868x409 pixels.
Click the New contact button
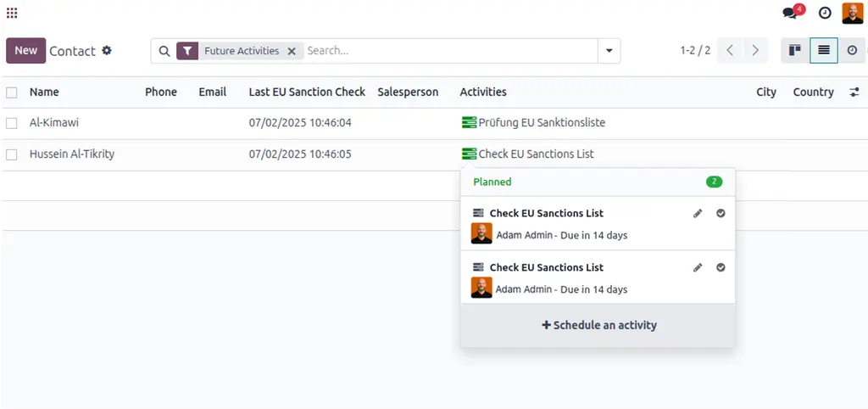[25, 51]
